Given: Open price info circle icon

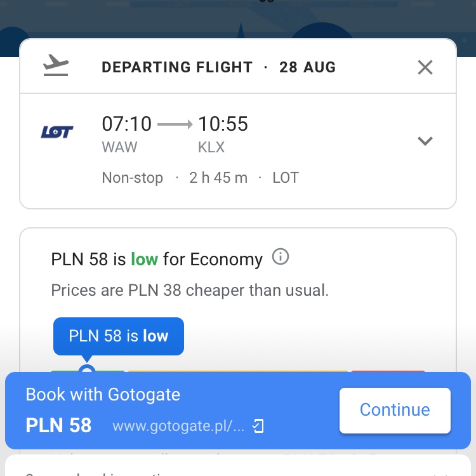Looking at the screenshot, I should 280,257.
